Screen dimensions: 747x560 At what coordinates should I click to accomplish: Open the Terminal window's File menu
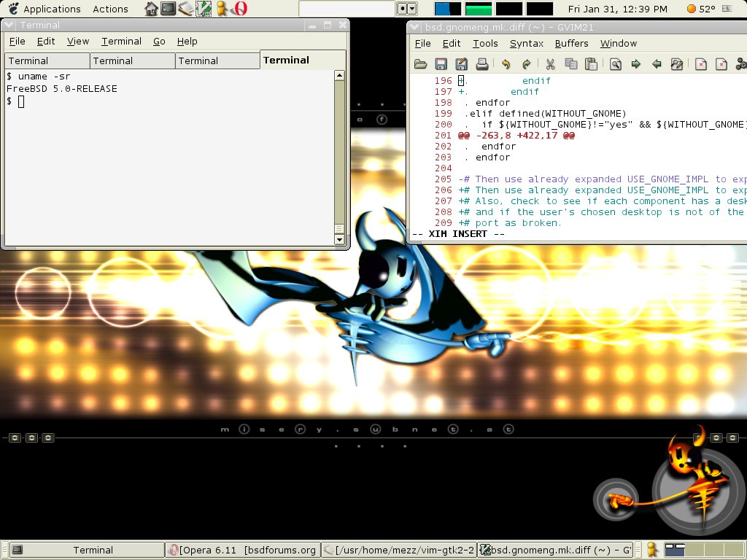[18, 42]
